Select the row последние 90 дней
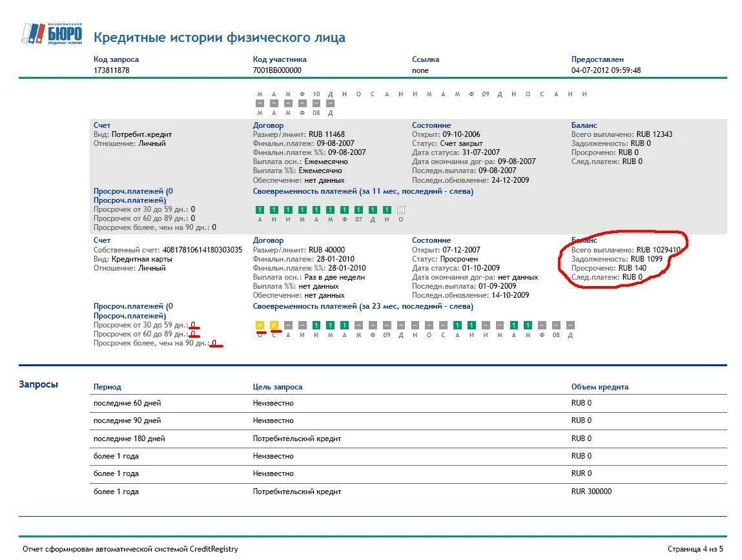This screenshot has width=742, height=560. click(408, 421)
